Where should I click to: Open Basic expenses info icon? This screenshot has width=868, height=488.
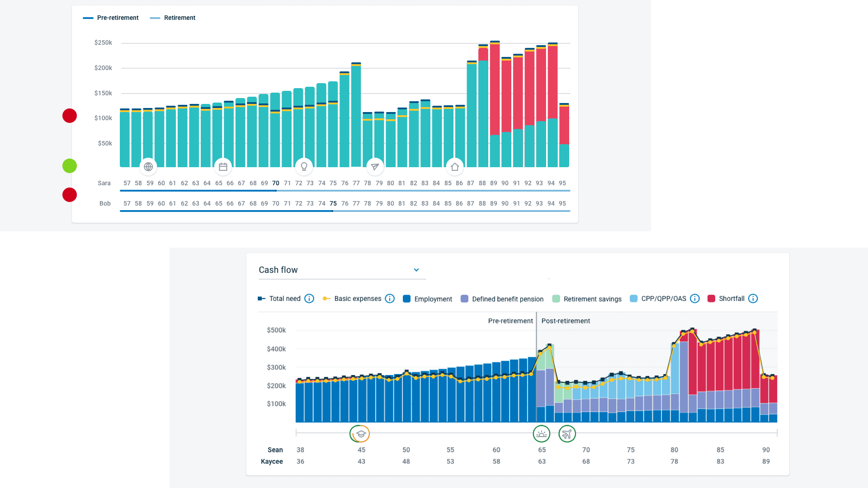(390, 299)
